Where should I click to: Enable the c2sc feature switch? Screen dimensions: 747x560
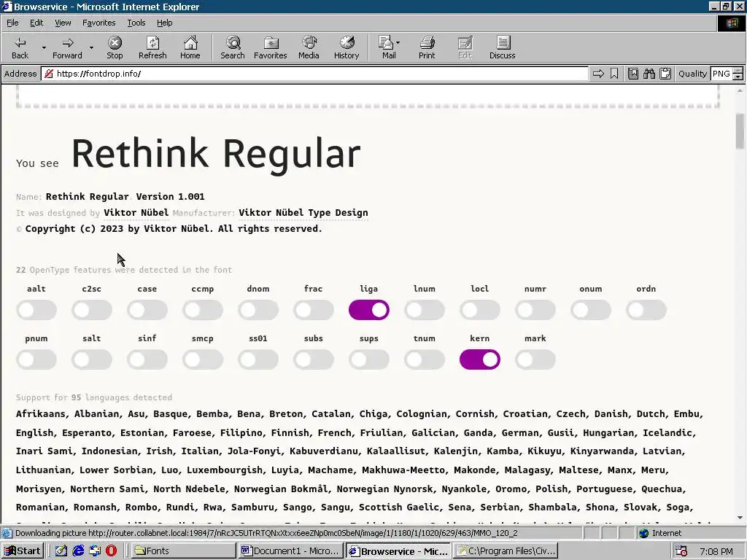pos(92,310)
